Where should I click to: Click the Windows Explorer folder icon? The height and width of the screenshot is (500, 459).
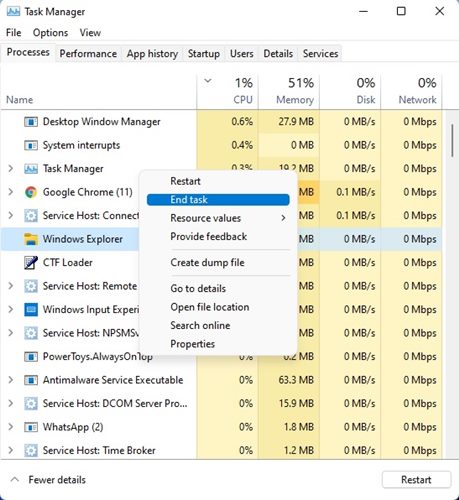[31, 239]
